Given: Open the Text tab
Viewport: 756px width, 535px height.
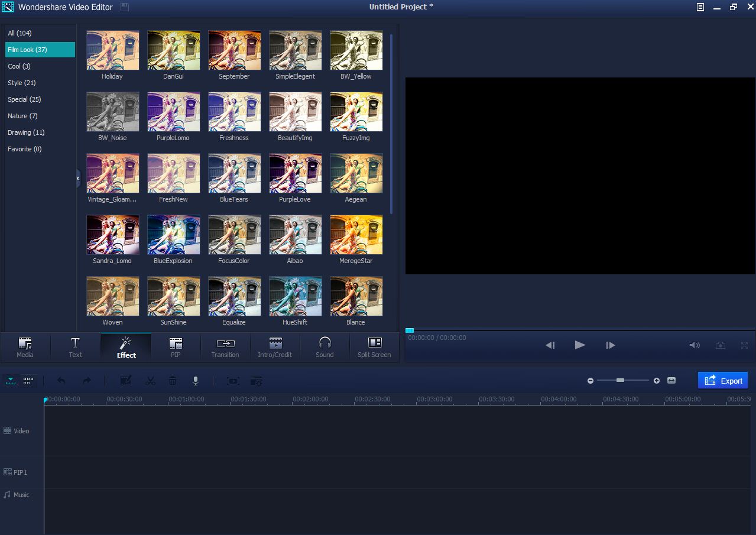Looking at the screenshot, I should (75, 347).
